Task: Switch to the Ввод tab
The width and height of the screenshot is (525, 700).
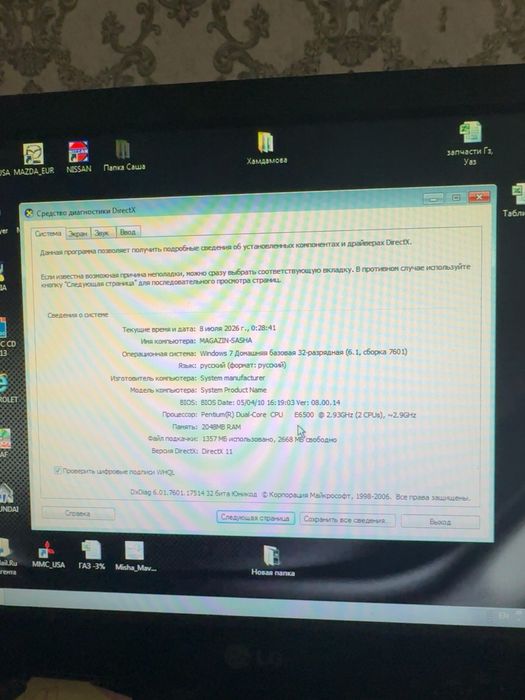Action: (x=128, y=232)
